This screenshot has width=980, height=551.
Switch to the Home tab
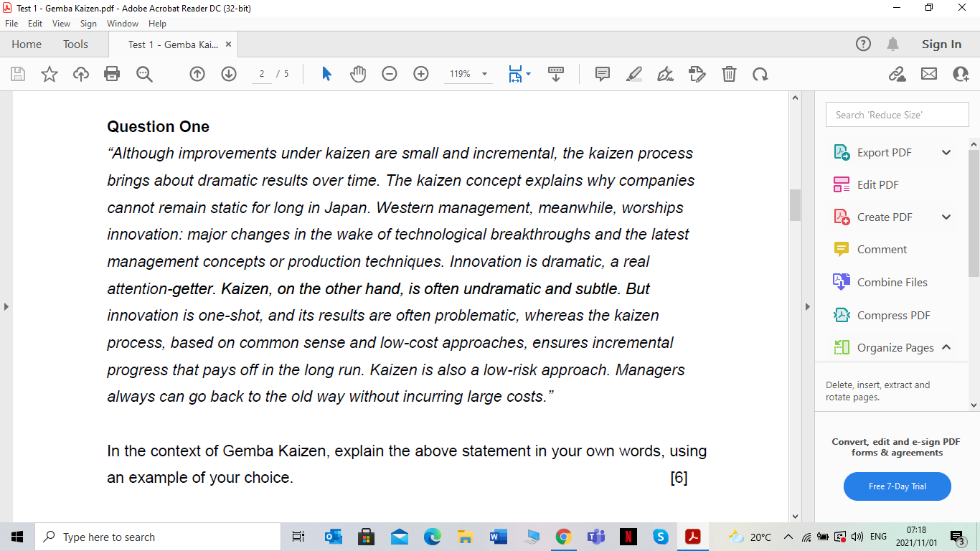pyautogui.click(x=27, y=44)
